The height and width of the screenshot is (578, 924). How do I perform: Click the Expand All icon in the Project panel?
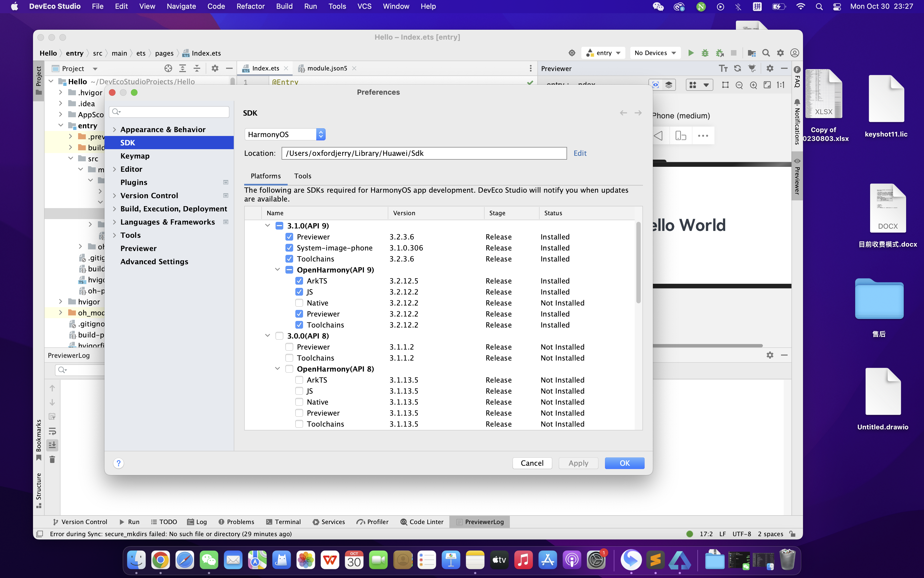183,69
